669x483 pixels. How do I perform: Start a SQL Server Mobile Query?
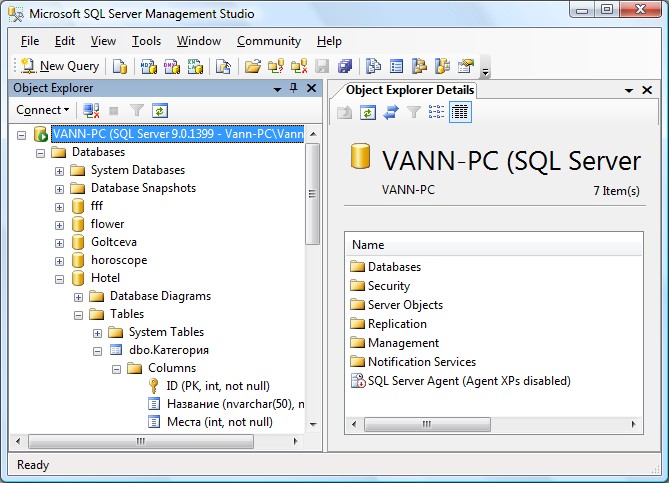pyautogui.click(x=223, y=66)
